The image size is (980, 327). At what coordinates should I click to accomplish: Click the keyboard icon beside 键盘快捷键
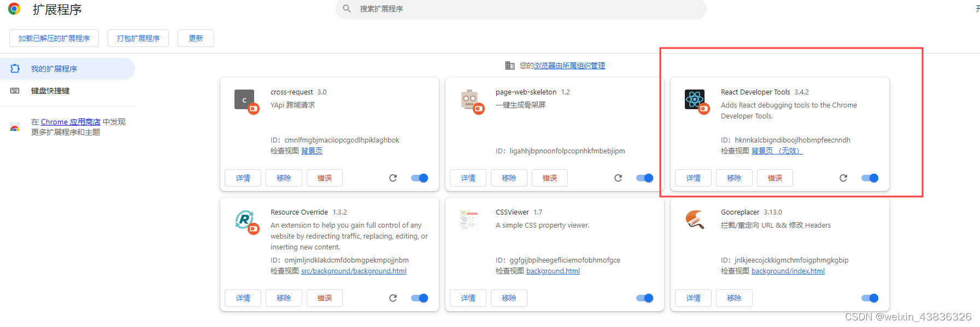tap(15, 91)
